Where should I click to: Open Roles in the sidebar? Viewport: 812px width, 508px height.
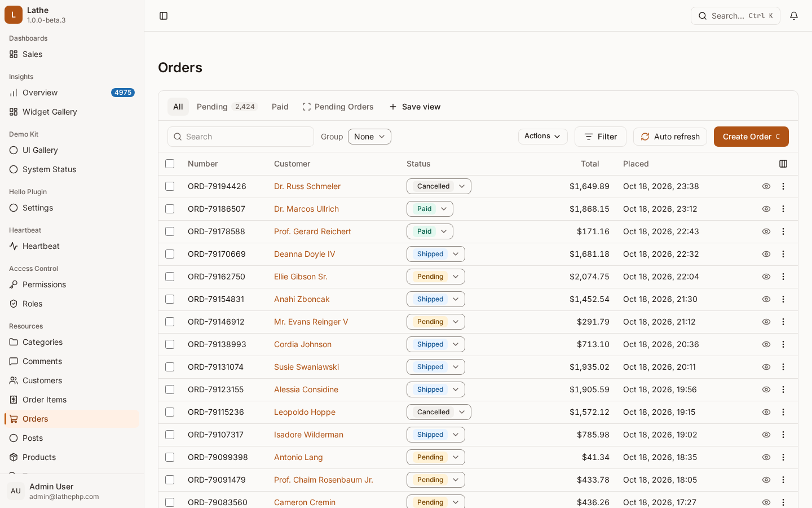[72, 304]
